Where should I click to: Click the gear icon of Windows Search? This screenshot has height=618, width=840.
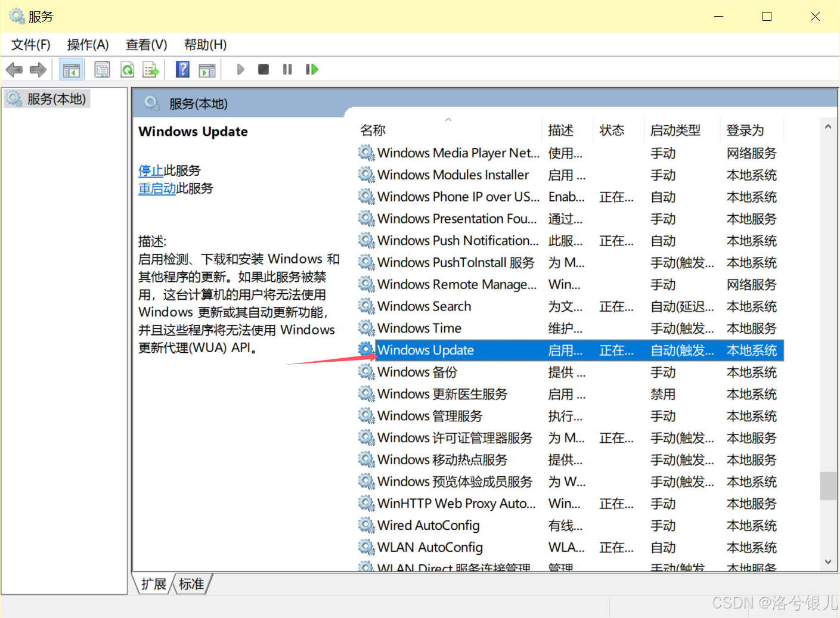[366, 306]
